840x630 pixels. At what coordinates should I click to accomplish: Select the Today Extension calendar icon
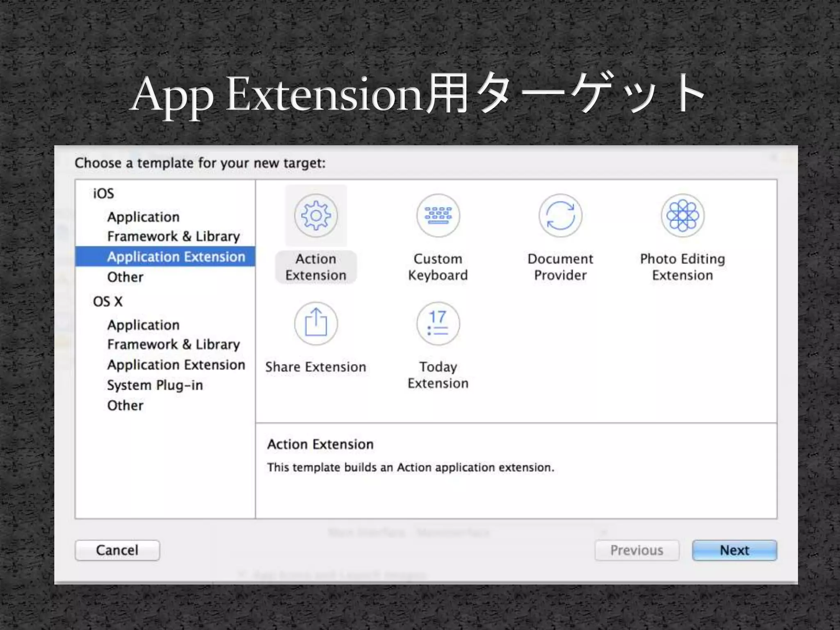(x=438, y=324)
